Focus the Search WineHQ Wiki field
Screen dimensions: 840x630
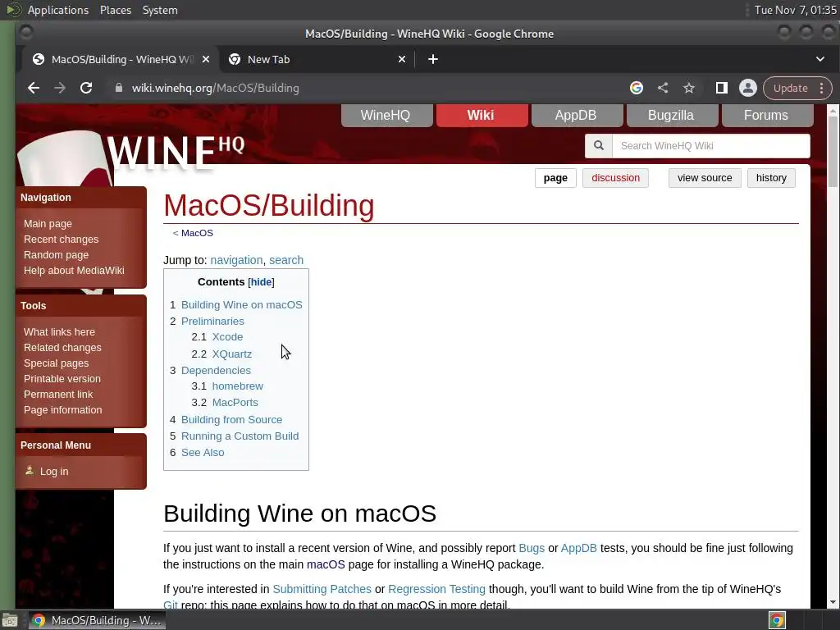click(711, 146)
